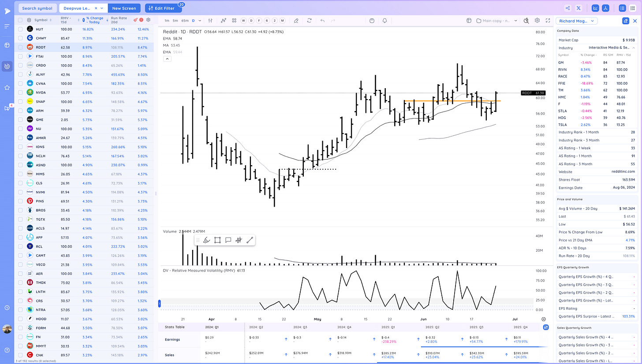Select the text comment tool in floating toolbar

[x=228, y=240]
